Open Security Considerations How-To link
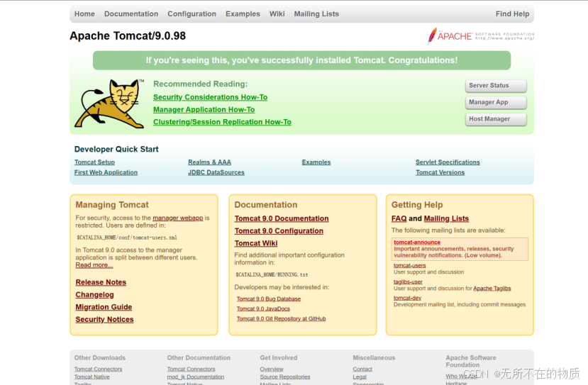 click(211, 97)
